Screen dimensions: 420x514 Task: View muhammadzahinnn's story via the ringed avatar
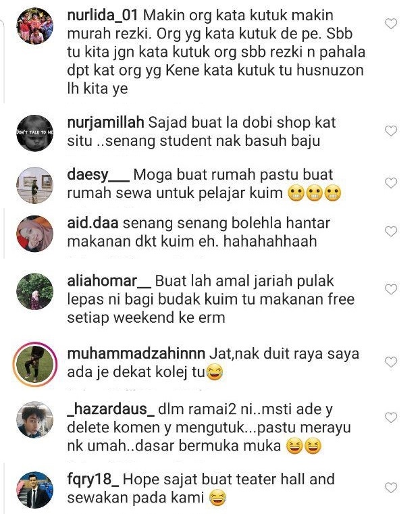coord(34,364)
